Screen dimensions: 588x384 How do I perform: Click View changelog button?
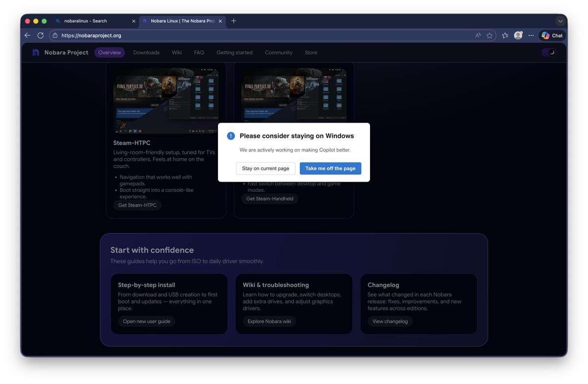[x=390, y=321]
